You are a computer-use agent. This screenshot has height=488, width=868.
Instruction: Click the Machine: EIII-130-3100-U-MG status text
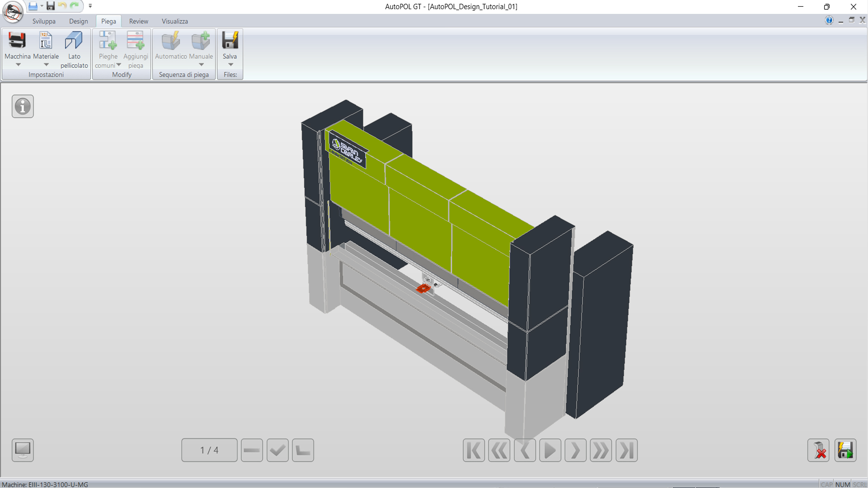pyautogui.click(x=45, y=484)
